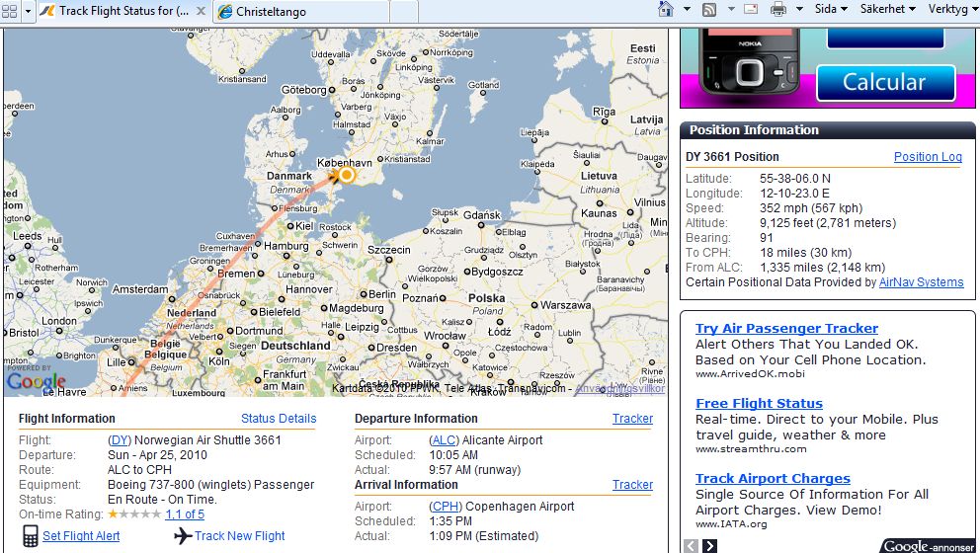Visit the AirNav Systems link

[x=922, y=282]
